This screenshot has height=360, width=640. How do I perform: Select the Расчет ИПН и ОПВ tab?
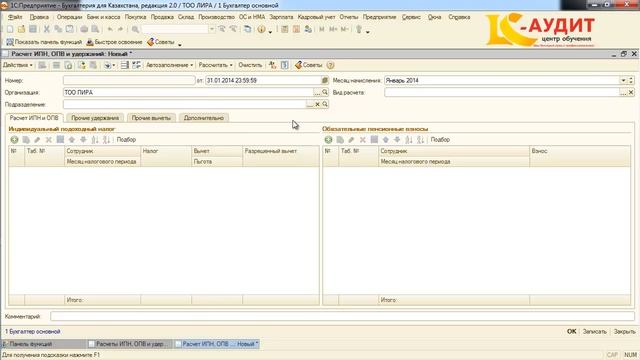pos(34,118)
